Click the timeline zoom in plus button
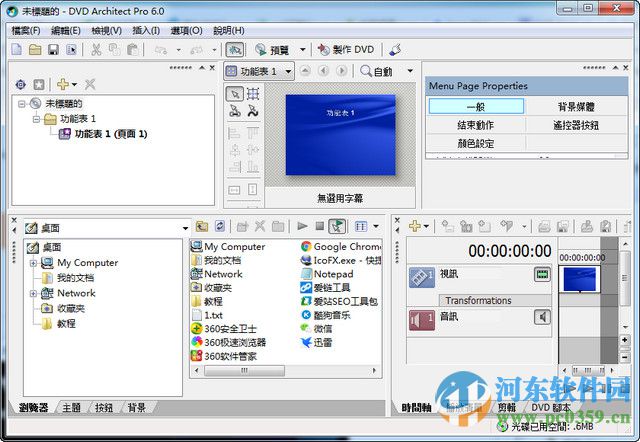 [x=625, y=340]
